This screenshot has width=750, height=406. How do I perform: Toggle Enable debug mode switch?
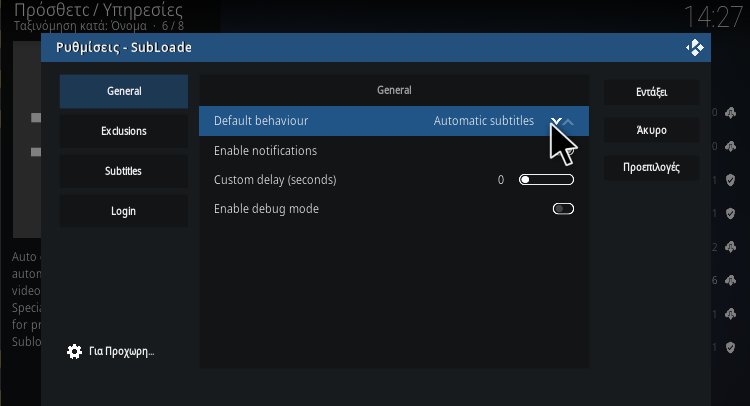pyautogui.click(x=563, y=209)
